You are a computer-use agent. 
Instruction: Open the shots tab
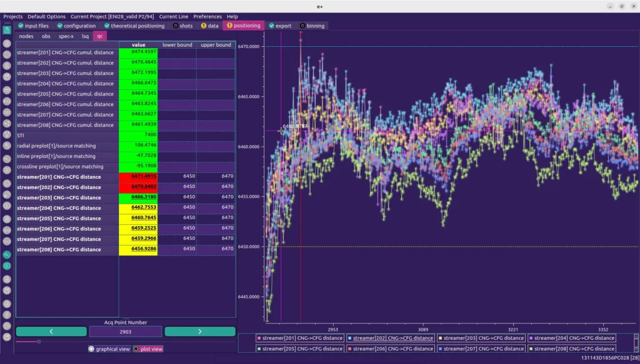(183, 26)
